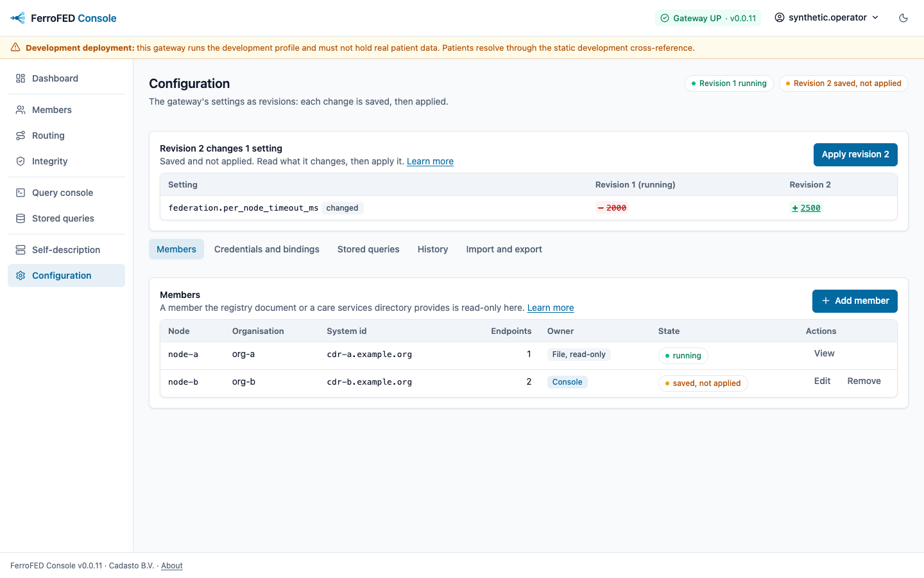The width and height of the screenshot is (924, 578).
Task: Go to Dashboard in the sidebar
Action: pos(67,78)
